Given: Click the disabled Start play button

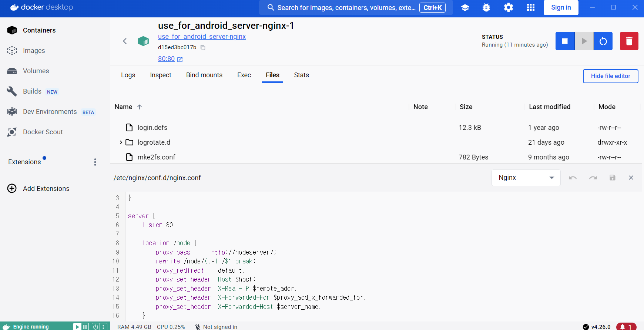Looking at the screenshot, I should (x=584, y=41).
